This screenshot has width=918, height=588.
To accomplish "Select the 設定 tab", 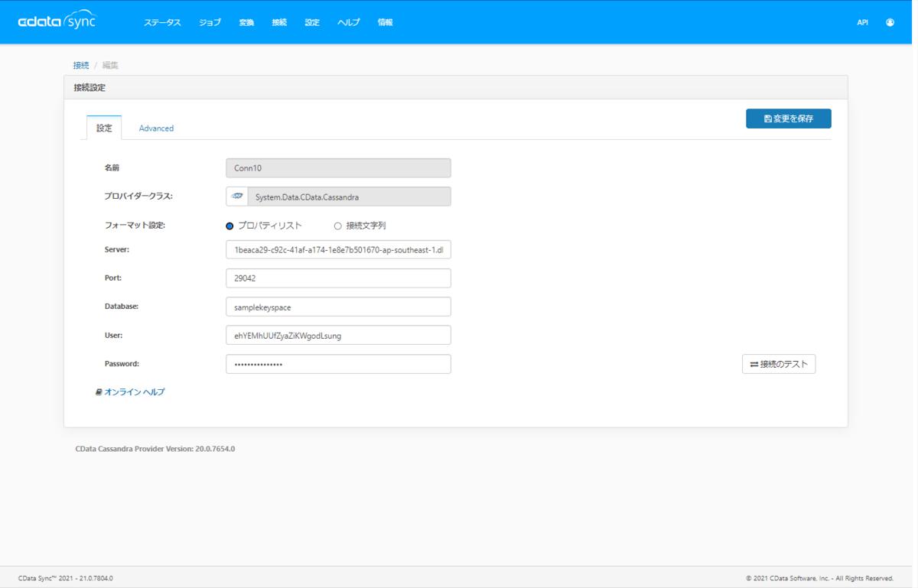I will pyautogui.click(x=104, y=128).
